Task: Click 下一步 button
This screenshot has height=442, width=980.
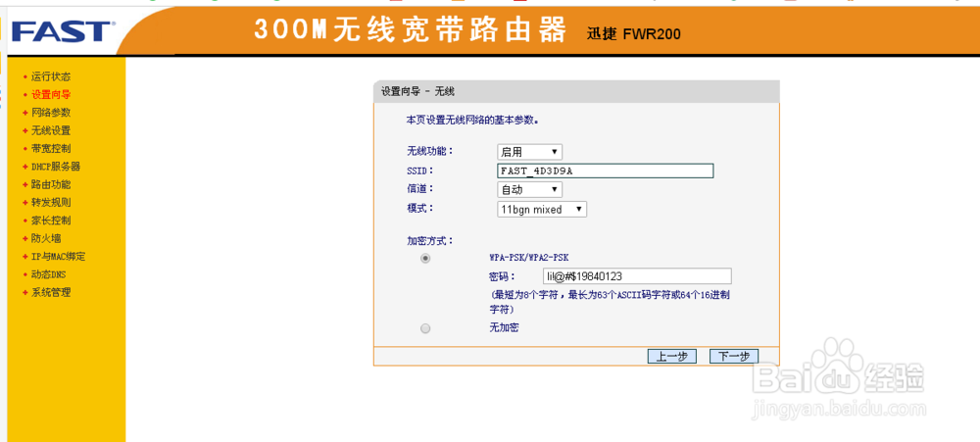Action: (x=734, y=357)
